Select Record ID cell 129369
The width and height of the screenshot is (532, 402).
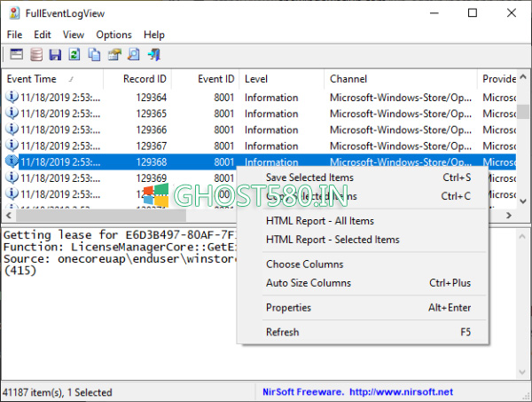coord(152,178)
